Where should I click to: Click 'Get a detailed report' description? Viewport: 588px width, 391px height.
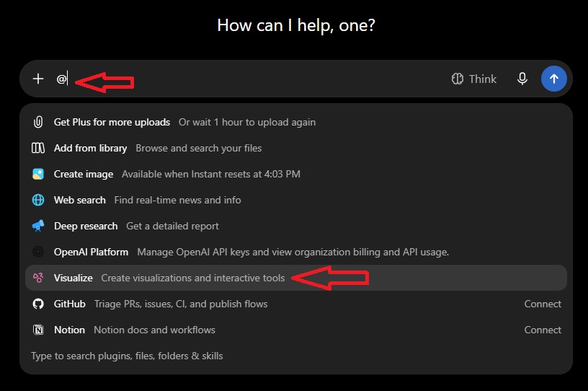pos(172,226)
